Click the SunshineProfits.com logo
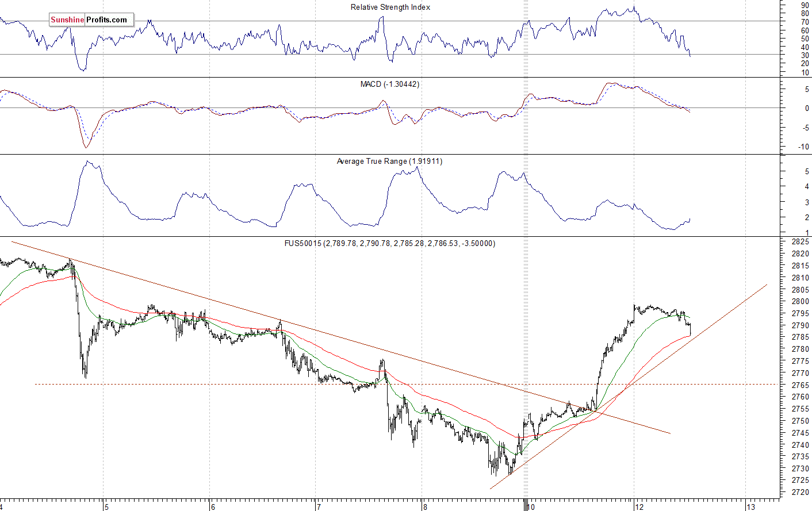812x511 pixels. [91, 20]
